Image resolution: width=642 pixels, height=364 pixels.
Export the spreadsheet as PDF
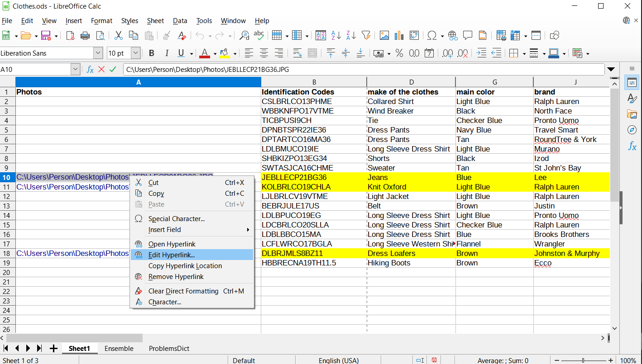click(70, 35)
